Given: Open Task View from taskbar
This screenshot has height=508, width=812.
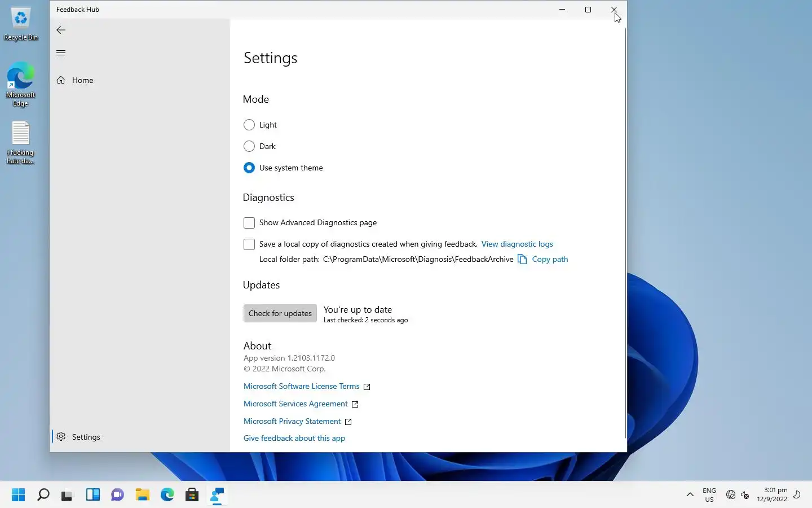Looking at the screenshot, I should pyautogui.click(x=68, y=495).
